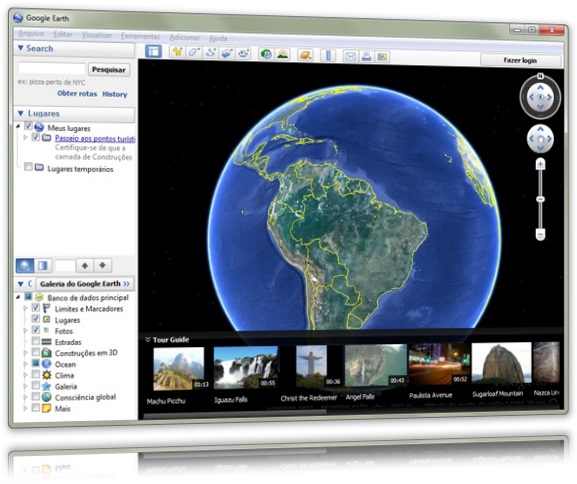Choose the Add Image Overlay tool
Image resolution: width=577 pixels, height=484 pixels.
pos(227,53)
